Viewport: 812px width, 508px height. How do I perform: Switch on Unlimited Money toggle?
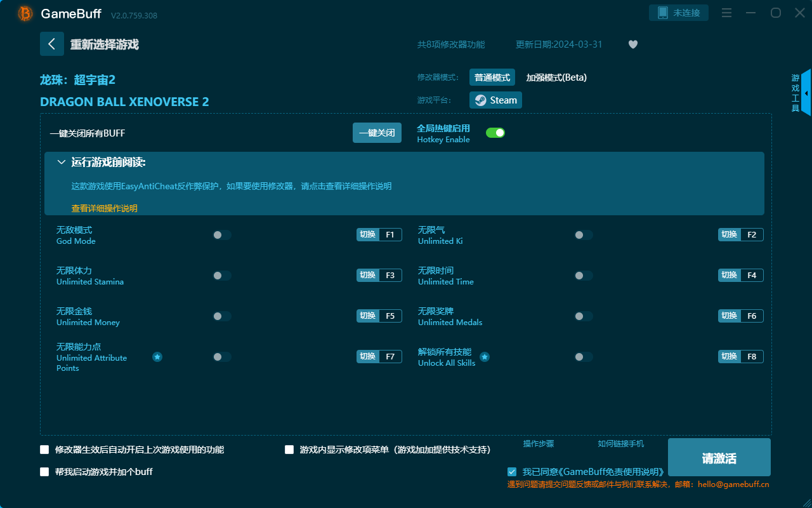tap(222, 316)
